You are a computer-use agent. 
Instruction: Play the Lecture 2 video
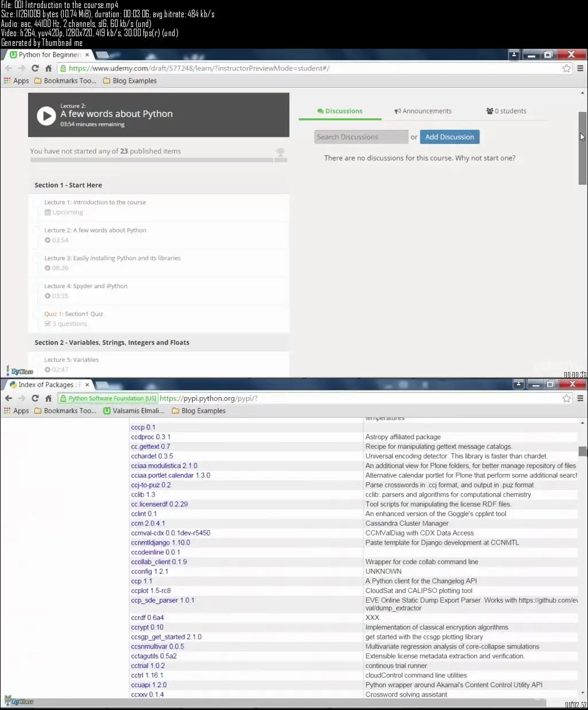click(x=46, y=115)
